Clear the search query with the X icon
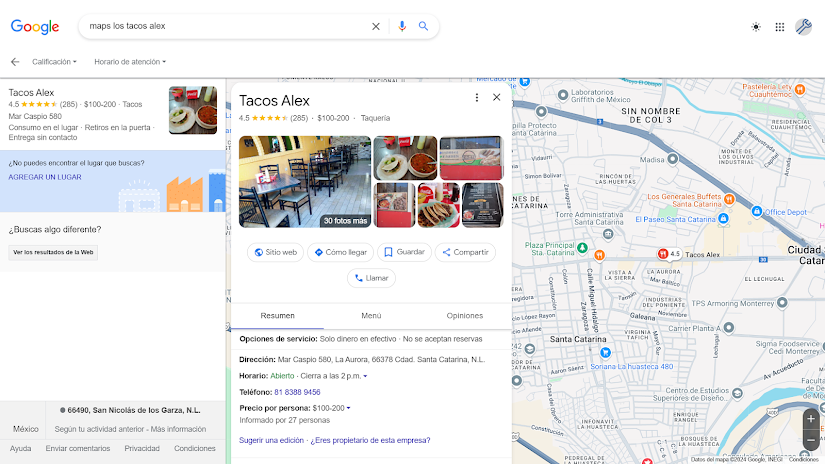 pyautogui.click(x=376, y=26)
